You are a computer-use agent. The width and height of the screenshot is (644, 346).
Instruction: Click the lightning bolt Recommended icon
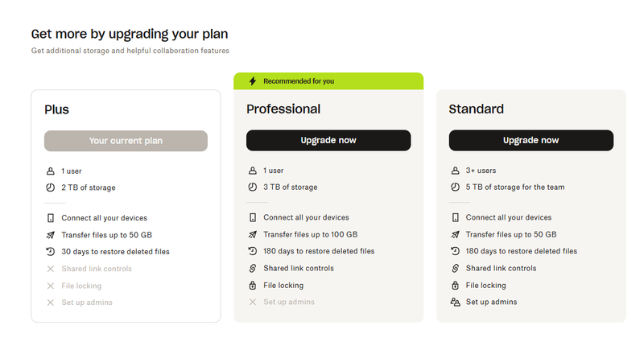pos(253,81)
